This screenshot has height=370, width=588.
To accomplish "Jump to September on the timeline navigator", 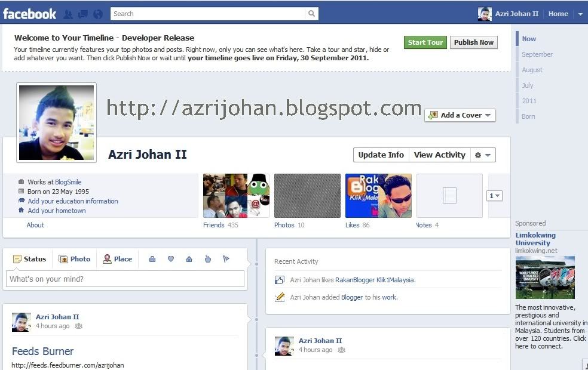I will [x=537, y=54].
